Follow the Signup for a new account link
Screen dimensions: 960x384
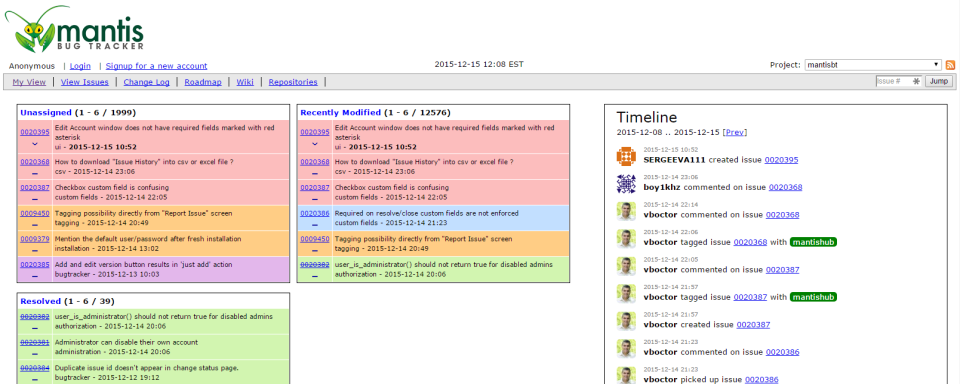click(157, 66)
